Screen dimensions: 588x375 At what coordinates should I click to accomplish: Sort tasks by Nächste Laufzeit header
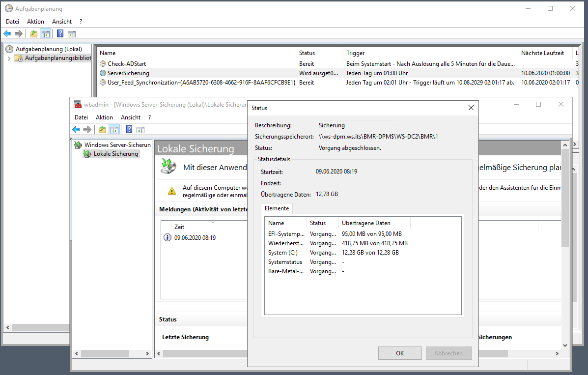pyautogui.click(x=545, y=53)
